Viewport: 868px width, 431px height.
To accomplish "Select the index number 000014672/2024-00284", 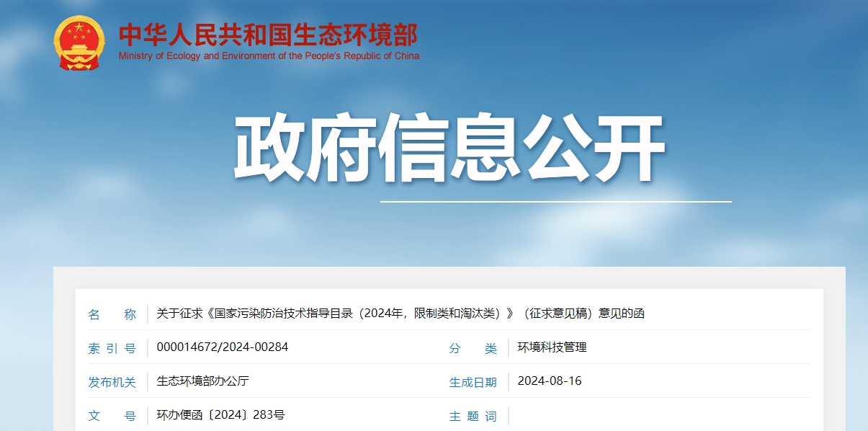I will (x=218, y=348).
